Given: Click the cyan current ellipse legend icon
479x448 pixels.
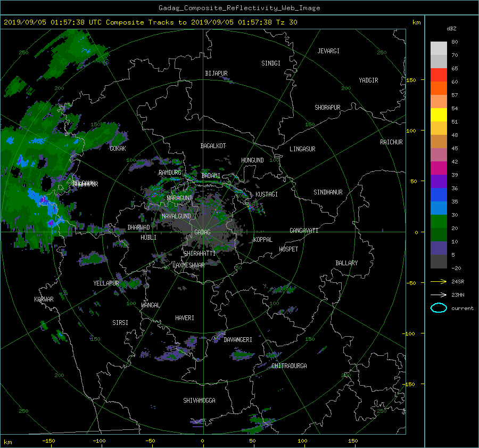Looking at the screenshot, I should pyautogui.click(x=439, y=308).
